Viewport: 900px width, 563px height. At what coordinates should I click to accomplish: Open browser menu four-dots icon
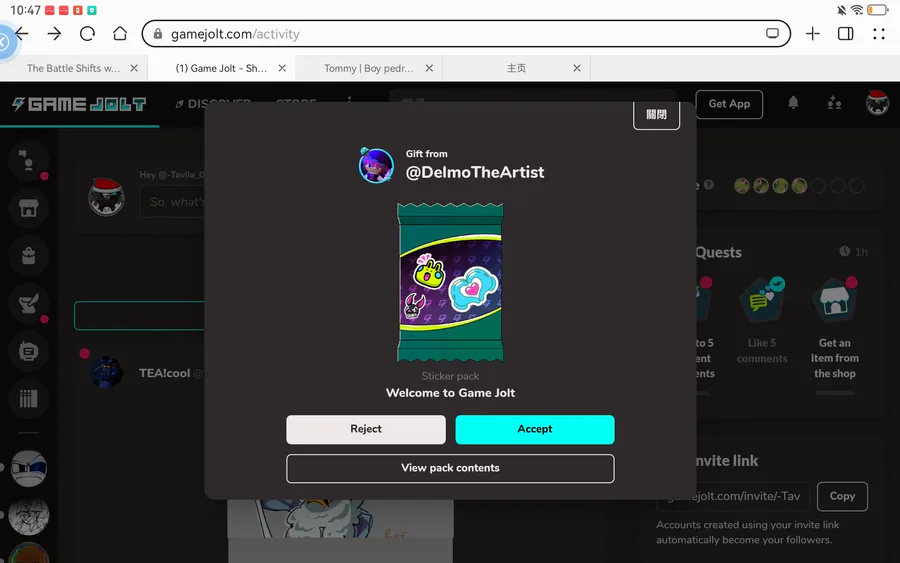click(x=879, y=34)
